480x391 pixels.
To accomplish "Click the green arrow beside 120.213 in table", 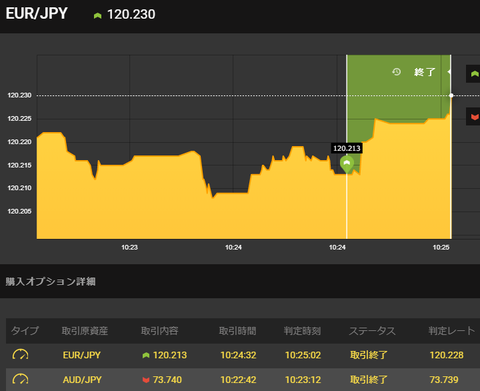I will [x=146, y=355].
